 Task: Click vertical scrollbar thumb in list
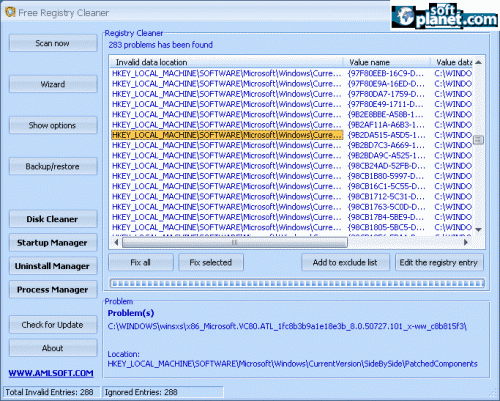[479, 140]
